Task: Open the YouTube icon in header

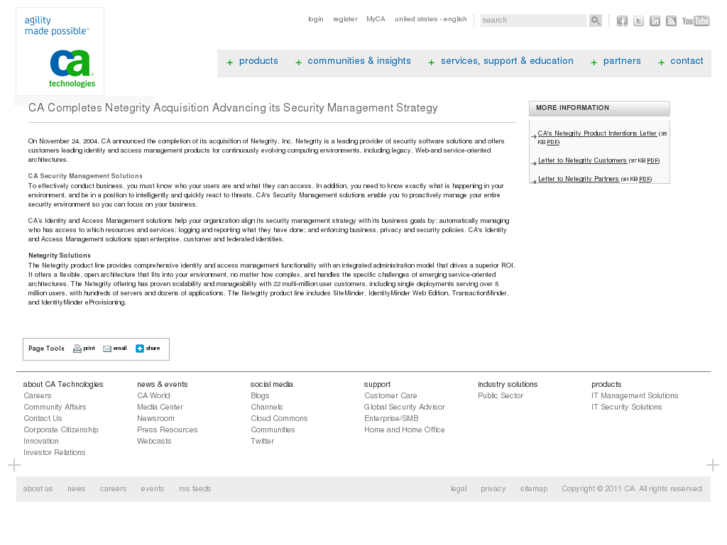Action: pos(696,21)
